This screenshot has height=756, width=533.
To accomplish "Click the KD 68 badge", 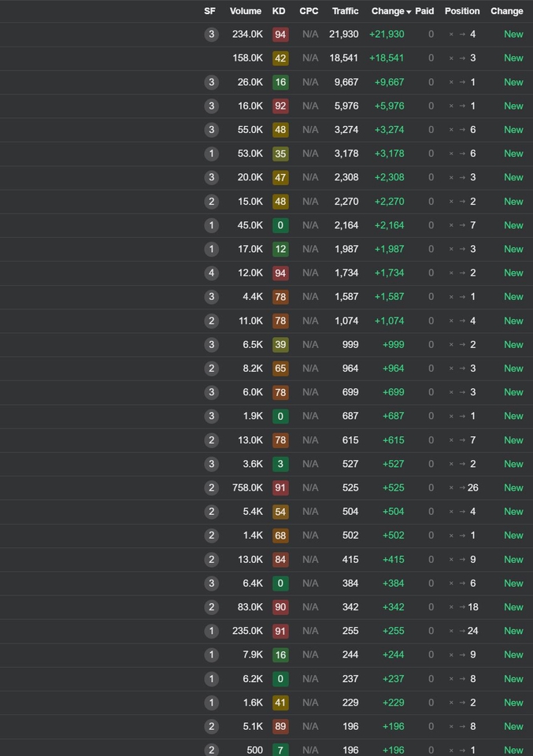I will coord(280,535).
